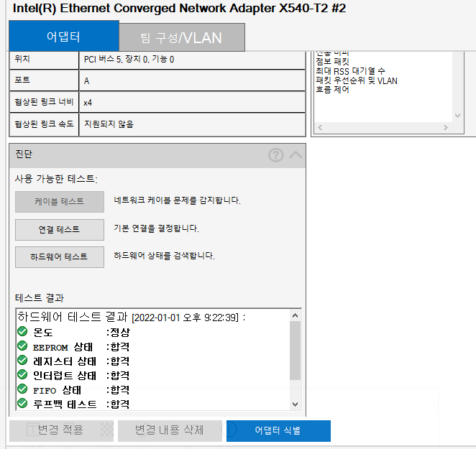Click the 변경 내용 삭제 button
Image resolution: width=476 pixels, height=449 pixels.
170,430
